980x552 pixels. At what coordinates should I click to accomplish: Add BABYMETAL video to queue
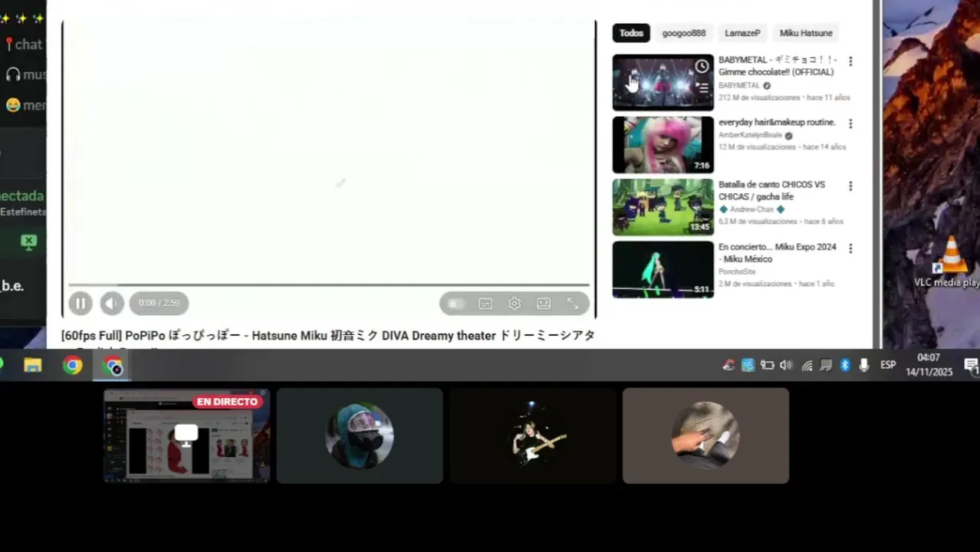click(x=702, y=87)
